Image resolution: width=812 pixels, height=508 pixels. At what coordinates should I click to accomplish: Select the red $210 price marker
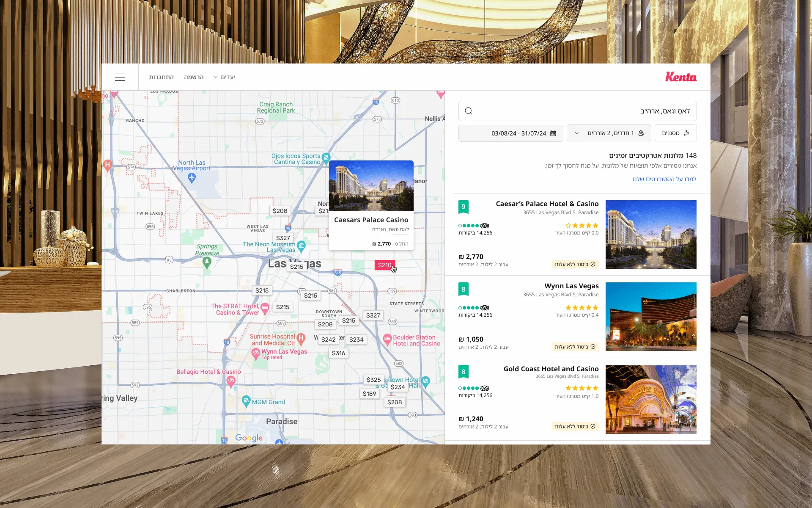tap(384, 265)
